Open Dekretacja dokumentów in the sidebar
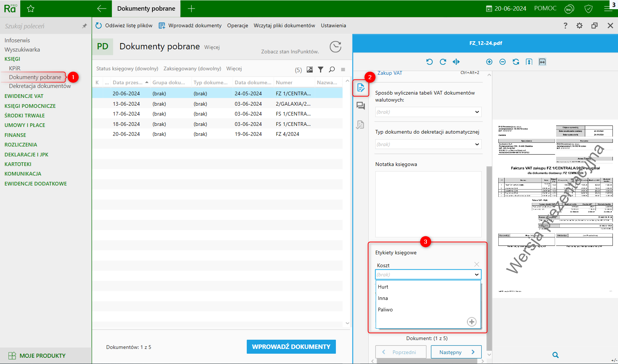The width and height of the screenshot is (618, 364). (40, 86)
